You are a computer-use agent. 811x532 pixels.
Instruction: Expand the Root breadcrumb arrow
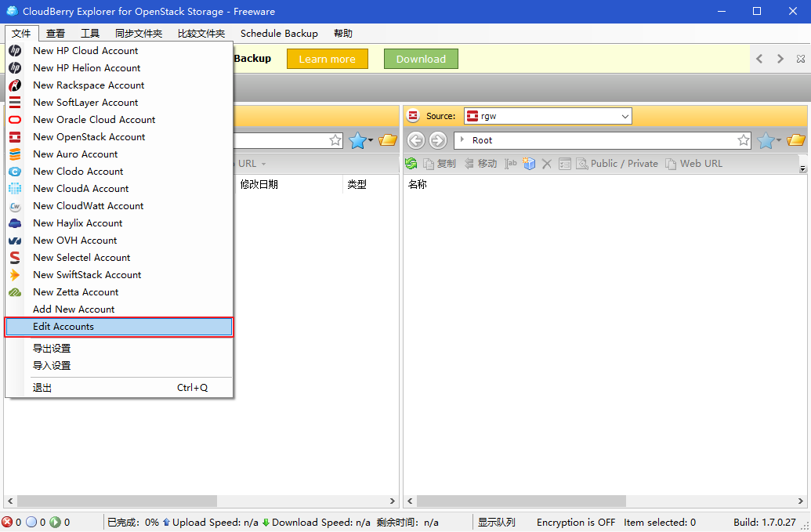[x=461, y=139]
